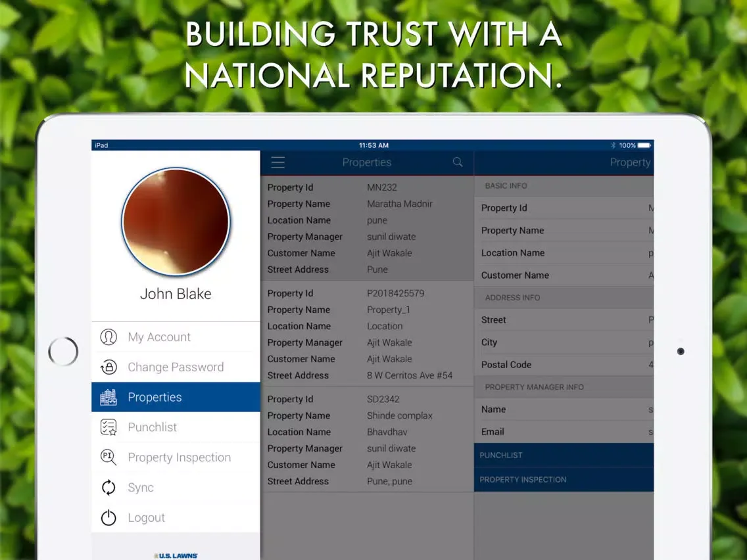Click property manager Ajit Wakale for Property_1

(389, 343)
